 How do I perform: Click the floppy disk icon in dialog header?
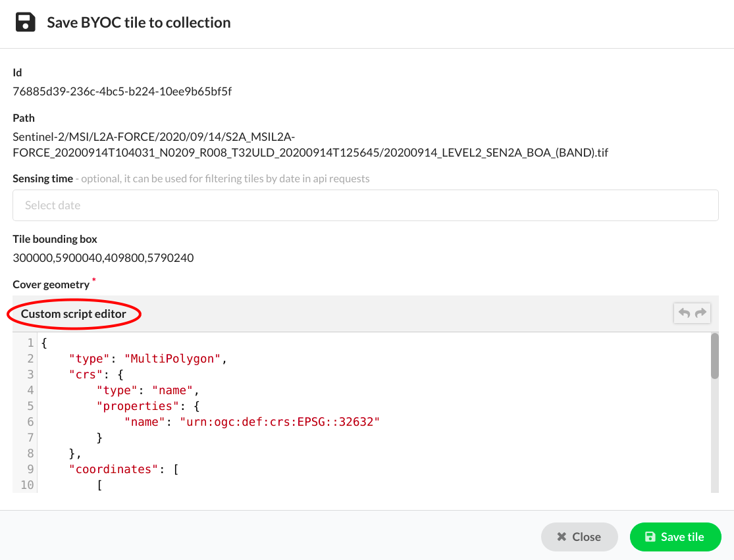coord(25,22)
